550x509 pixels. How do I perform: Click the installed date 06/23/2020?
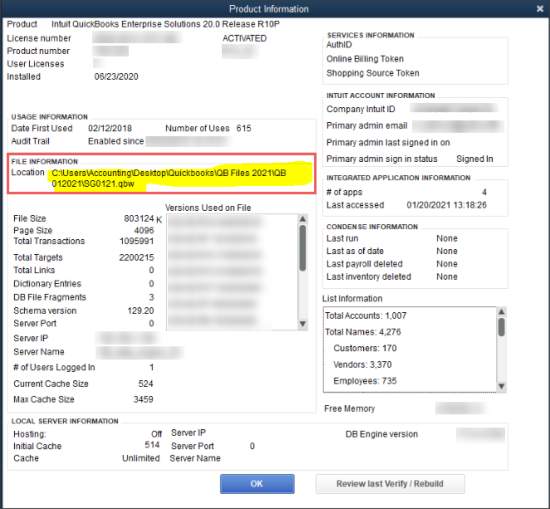(x=116, y=76)
